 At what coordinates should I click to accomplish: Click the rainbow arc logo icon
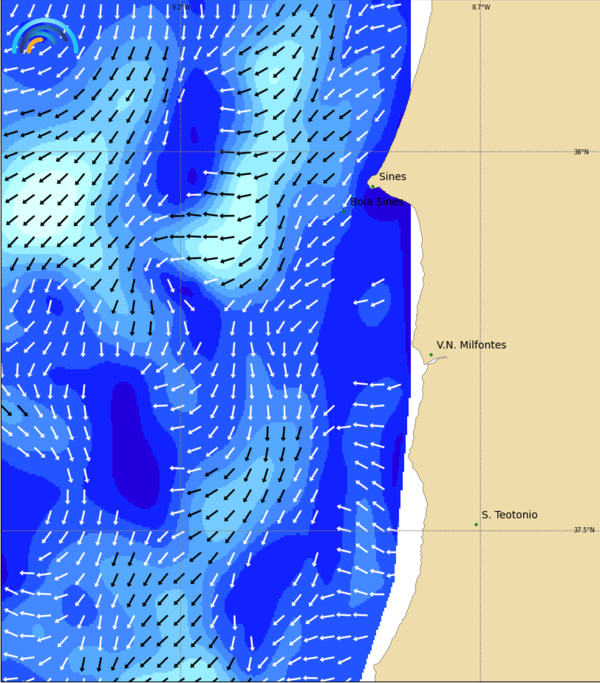point(44,37)
